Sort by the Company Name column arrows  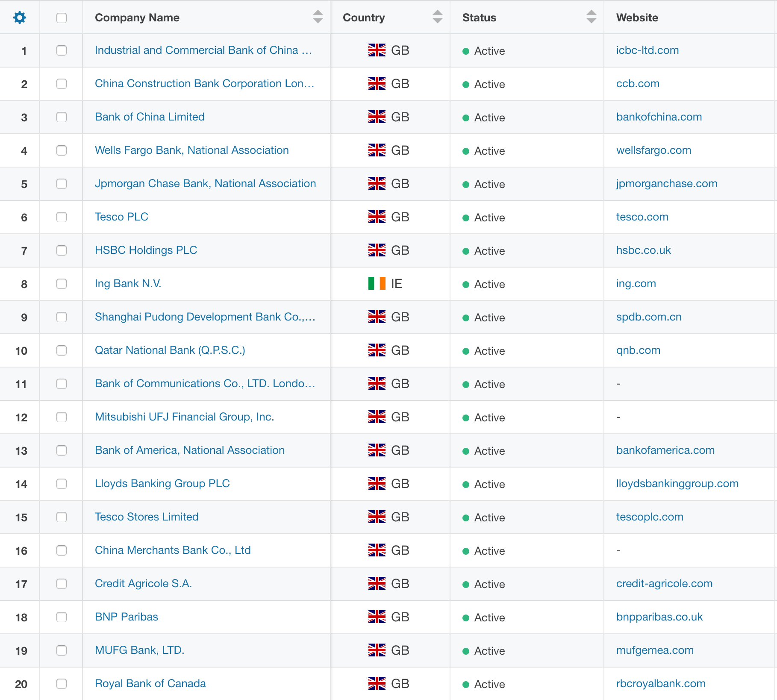coord(318,17)
